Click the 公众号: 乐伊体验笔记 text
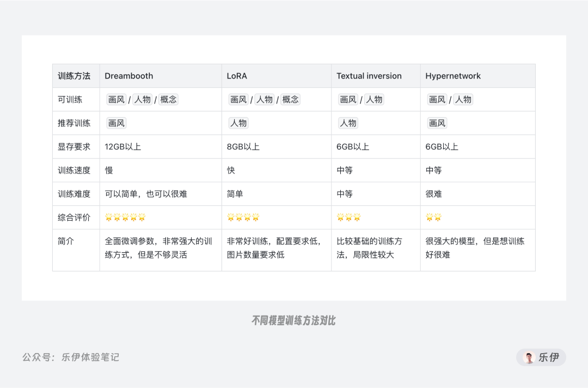588x388 pixels. [x=70, y=357]
